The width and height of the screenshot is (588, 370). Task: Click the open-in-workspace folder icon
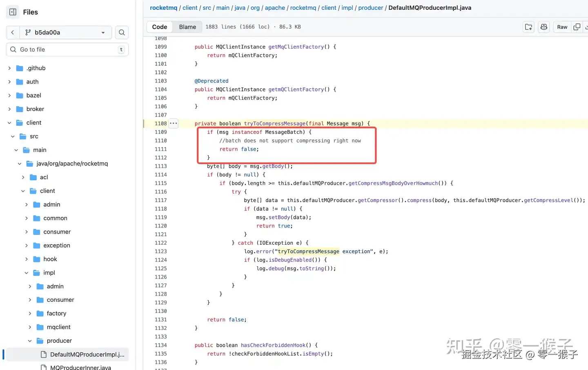click(528, 27)
